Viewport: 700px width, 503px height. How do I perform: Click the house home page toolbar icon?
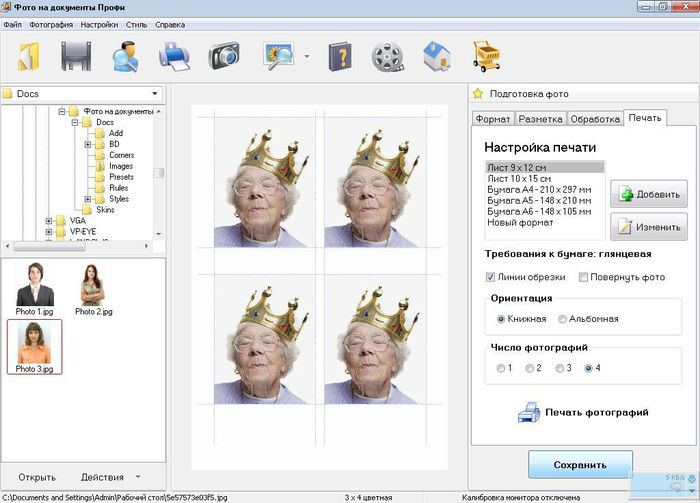[437, 56]
